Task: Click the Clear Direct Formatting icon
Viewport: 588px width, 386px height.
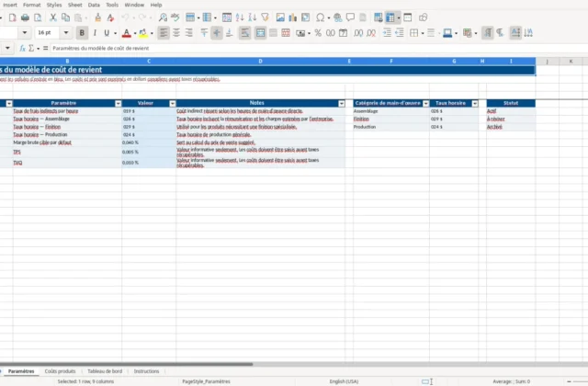Action: coord(110,17)
